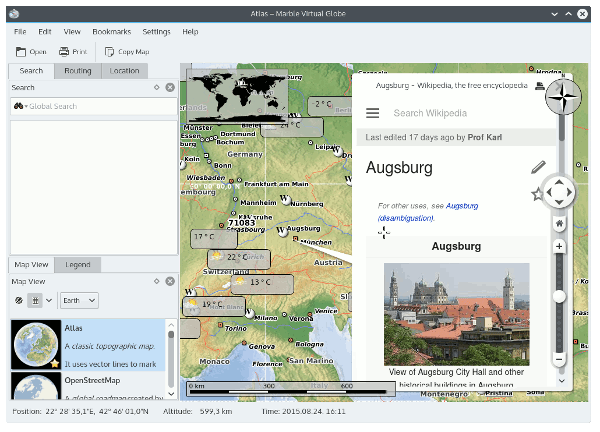Switch to the Routing tab
The width and height of the screenshot is (600, 432).
coord(77,71)
